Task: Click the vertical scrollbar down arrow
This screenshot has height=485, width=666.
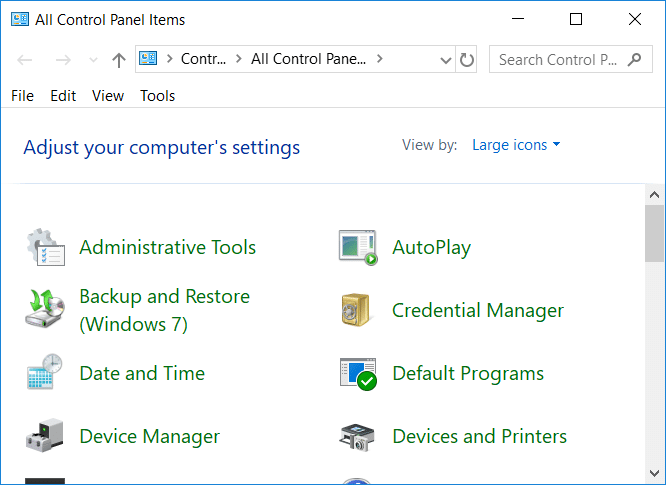Action: coord(655,473)
